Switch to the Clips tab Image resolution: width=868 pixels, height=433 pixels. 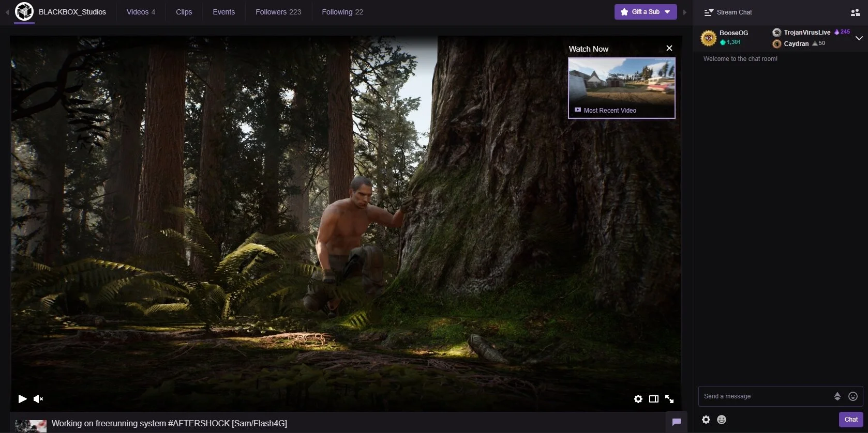click(x=184, y=12)
